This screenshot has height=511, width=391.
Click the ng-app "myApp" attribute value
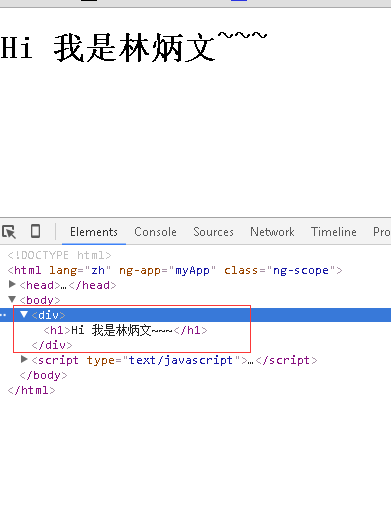pos(192,270)
